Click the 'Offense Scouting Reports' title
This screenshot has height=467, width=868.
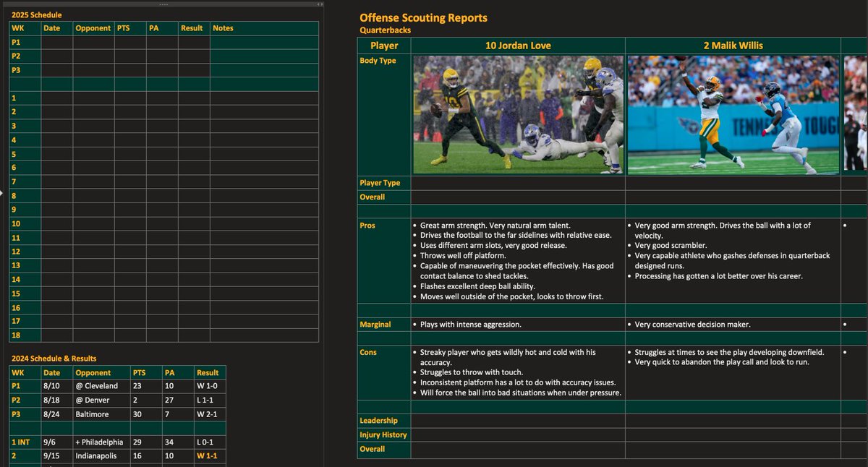(422, 16)
